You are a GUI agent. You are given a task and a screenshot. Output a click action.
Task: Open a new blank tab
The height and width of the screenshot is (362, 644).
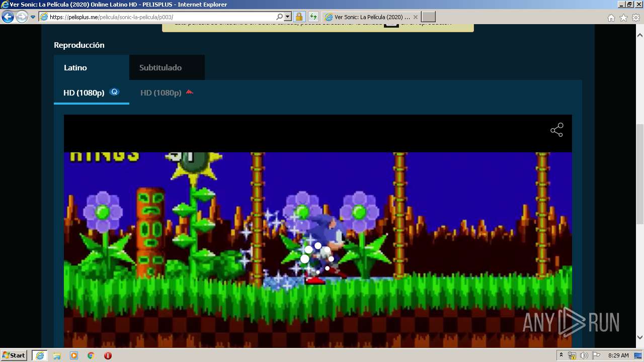[x=428, y=17]
